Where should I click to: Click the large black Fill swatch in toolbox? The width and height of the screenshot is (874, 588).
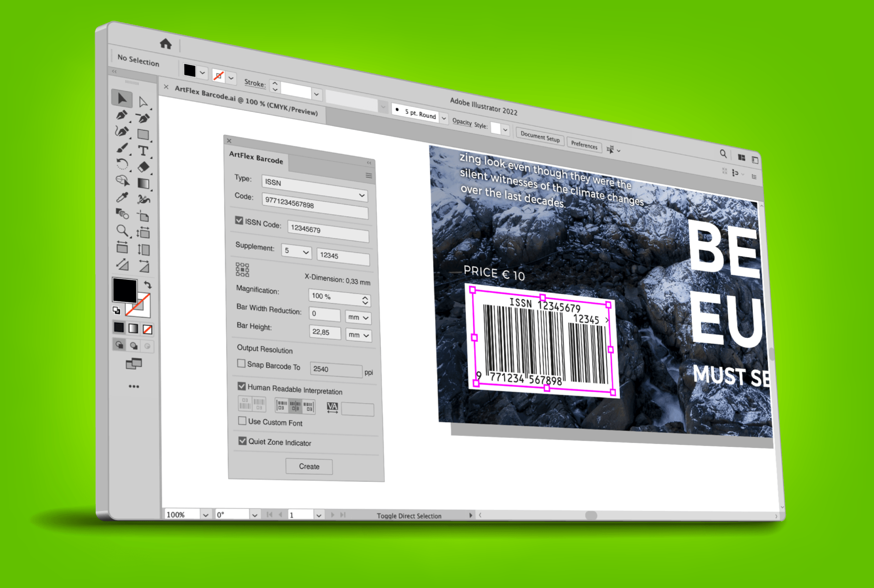click(x=125, y=290)
